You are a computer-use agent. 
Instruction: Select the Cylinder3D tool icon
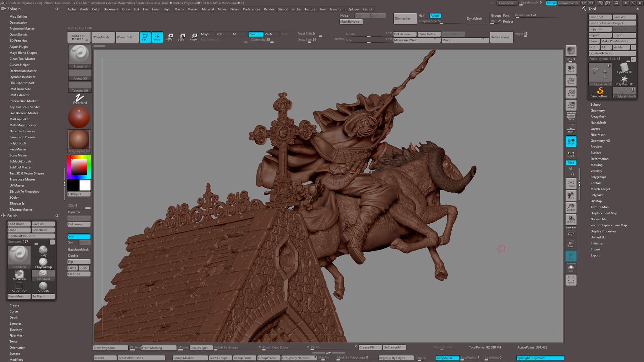tap(624, 69)
